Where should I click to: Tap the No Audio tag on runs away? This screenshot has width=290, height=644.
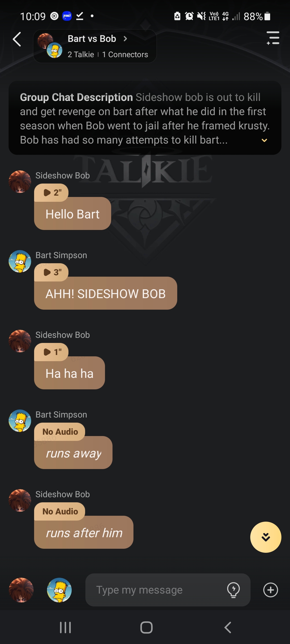(60, 431)
